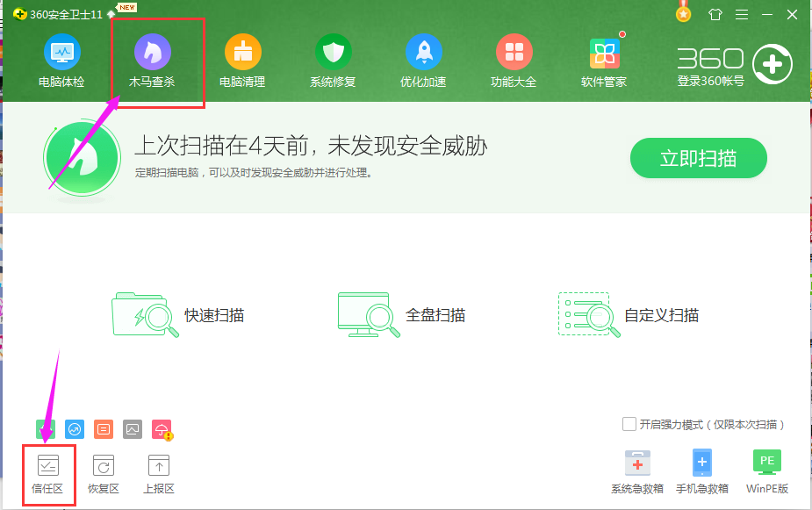Launch 软件管家 software manager
This screenshot has height=510, width=812.
click(604, 61)
